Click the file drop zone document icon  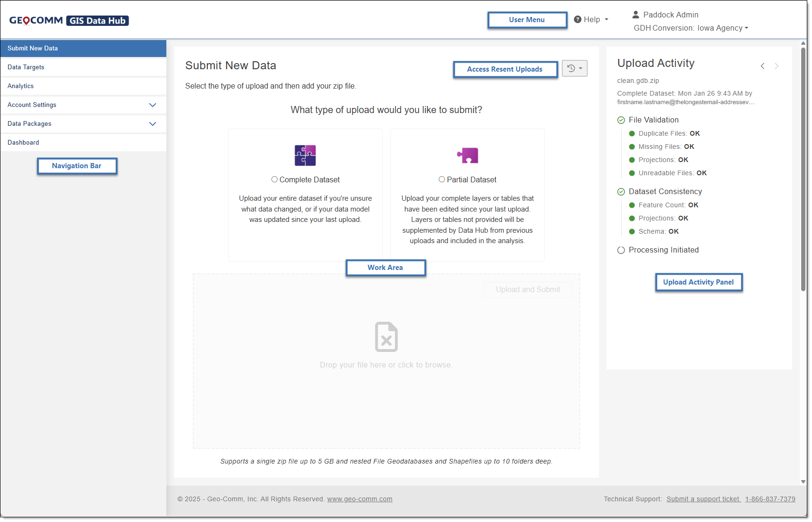tap(386, 337)
